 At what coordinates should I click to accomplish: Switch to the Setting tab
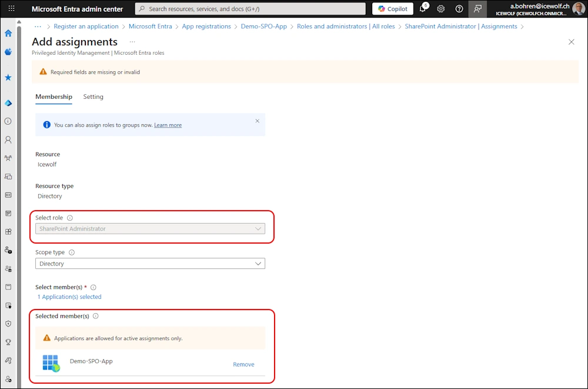(x=93, y=97)
